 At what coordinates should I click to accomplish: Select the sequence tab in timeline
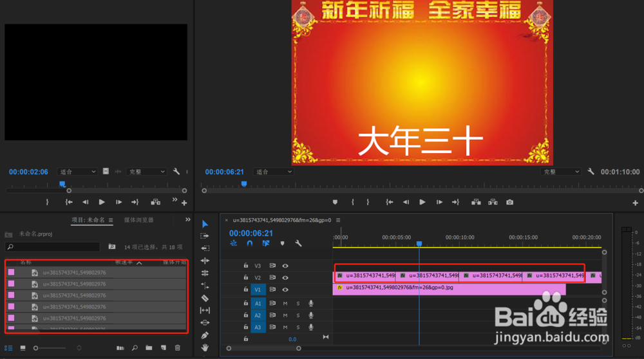tap(282, 220)
